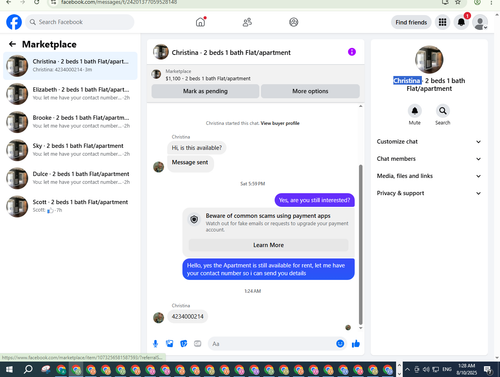Open Dulce conversation in list

tap(70, 178)
